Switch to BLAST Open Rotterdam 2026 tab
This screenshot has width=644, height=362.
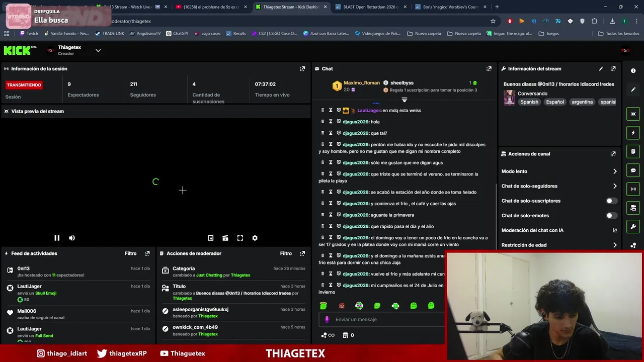pos(371,7)
